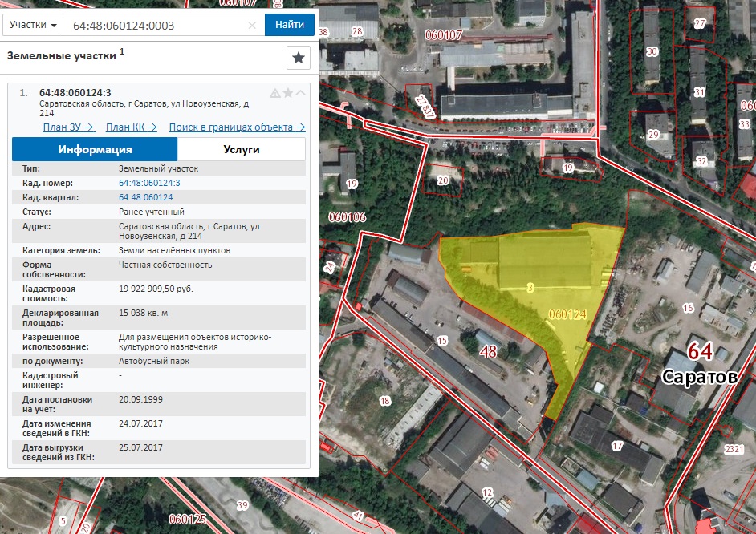This screenshot has width=756, height=534.
Task: Open the План ЗУ link
Action: [x=69, y=127]
